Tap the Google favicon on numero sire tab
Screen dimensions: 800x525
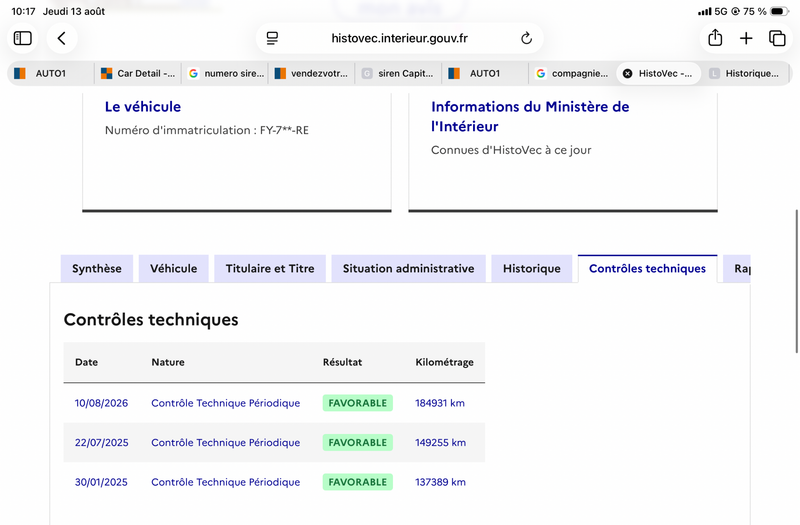click(x=193, y=73)
